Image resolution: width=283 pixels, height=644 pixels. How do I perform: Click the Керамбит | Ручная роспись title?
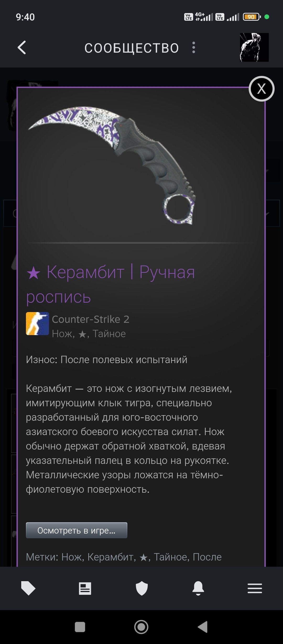tap(110, 284)
